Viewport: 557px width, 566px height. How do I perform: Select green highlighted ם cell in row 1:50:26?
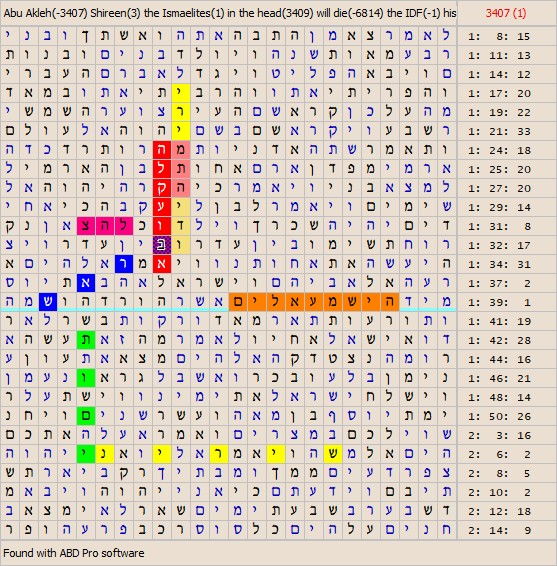point(86,416)
